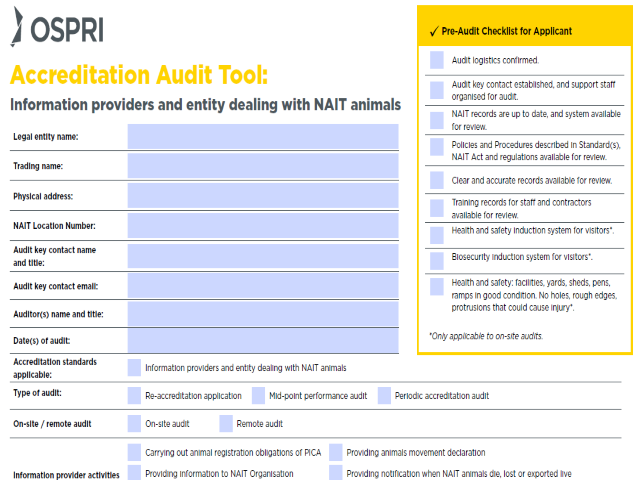Click the Information provider activities label
This screenshot has width=640, height=480.
tap(66, 475)
